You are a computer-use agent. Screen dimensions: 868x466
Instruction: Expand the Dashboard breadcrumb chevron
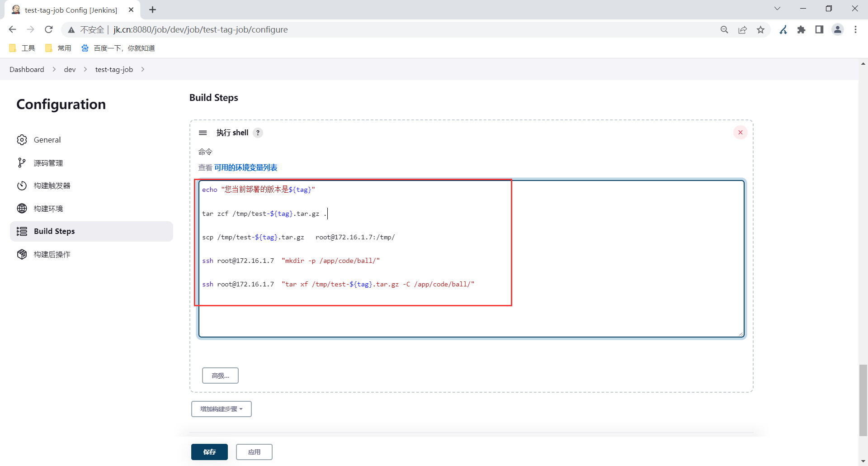[x=54, y=69]
